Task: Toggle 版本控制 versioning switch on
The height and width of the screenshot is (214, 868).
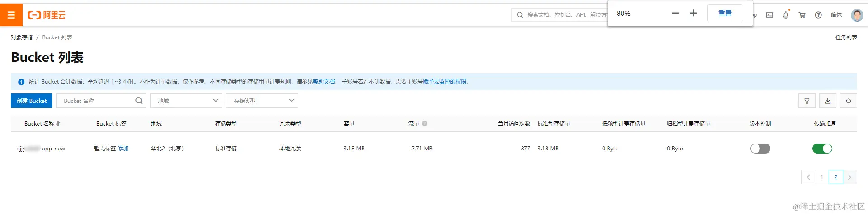Action: pyautogui.click(x=760, y=149)
